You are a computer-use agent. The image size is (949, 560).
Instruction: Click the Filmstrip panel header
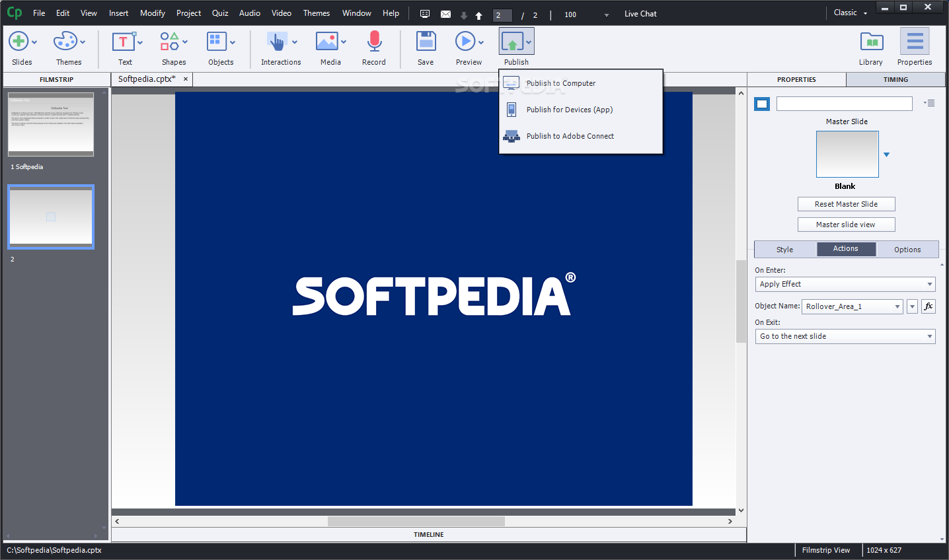tap(56, 79)
